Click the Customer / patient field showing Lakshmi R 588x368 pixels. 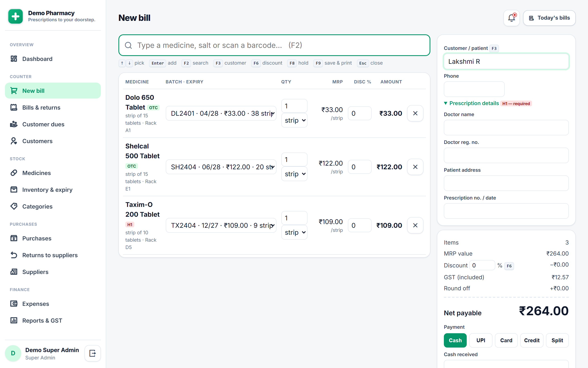coord(506,61)
